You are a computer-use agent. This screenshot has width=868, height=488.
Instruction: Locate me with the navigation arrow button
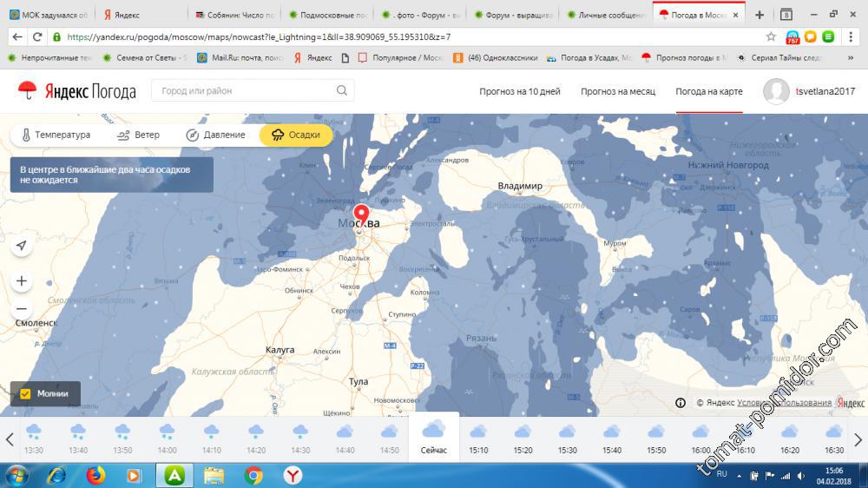tap(22, 246)
